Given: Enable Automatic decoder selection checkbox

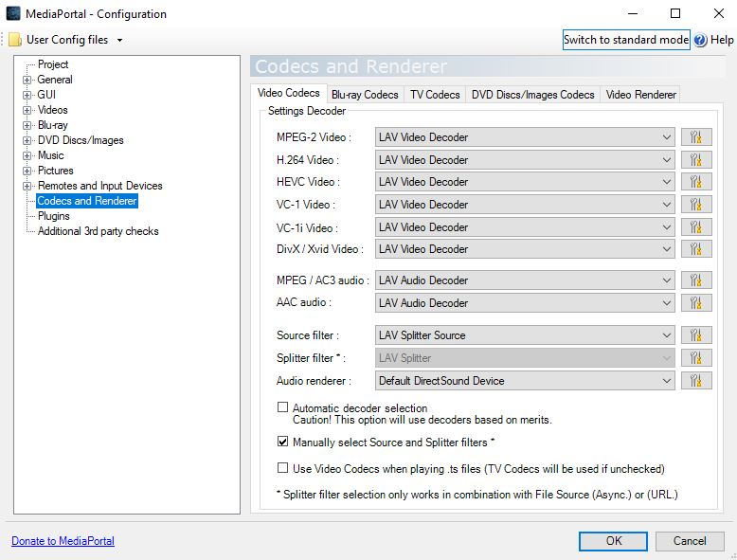Looking at the screenshot, I should 282,407.
